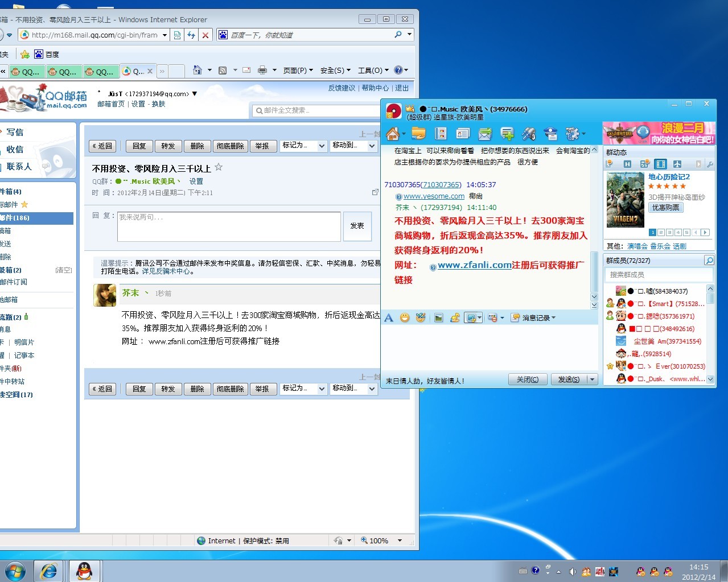
Task: Click the top 彻底删除 button
Action: (x=230, y=146)
